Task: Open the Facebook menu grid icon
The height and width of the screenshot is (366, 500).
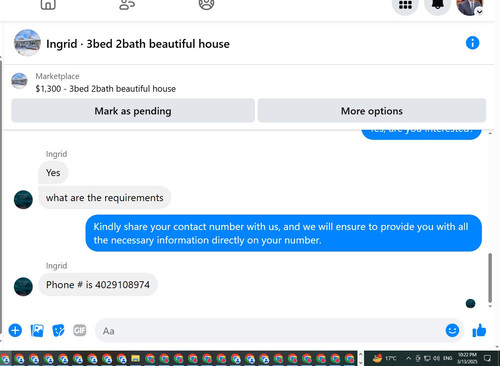Action: 405,5
